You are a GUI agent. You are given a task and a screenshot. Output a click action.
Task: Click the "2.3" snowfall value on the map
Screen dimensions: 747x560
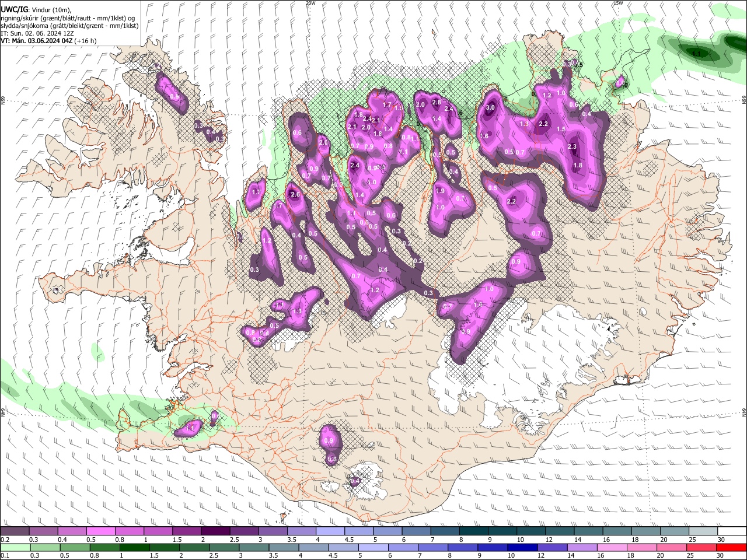click(x=572, y=147)
